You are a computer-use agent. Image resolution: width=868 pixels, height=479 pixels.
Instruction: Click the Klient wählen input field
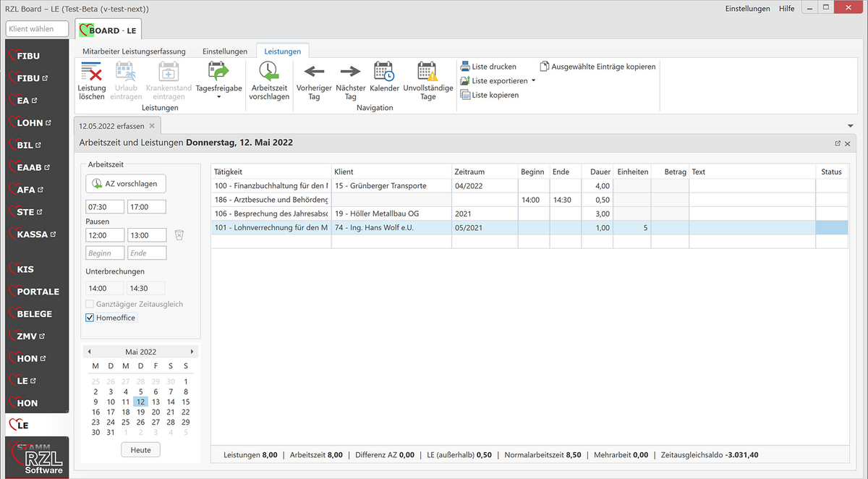pyautogui.click(x=38, y=29)
